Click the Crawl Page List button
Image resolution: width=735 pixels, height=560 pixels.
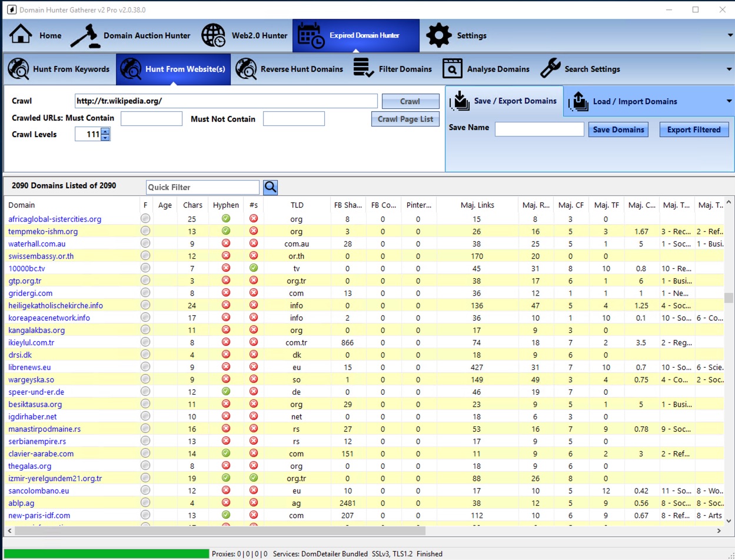[405, 119]
